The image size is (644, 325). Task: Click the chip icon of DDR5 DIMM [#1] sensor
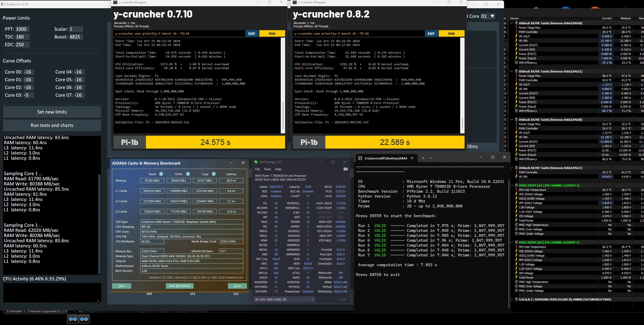click(x=516, y=185)
